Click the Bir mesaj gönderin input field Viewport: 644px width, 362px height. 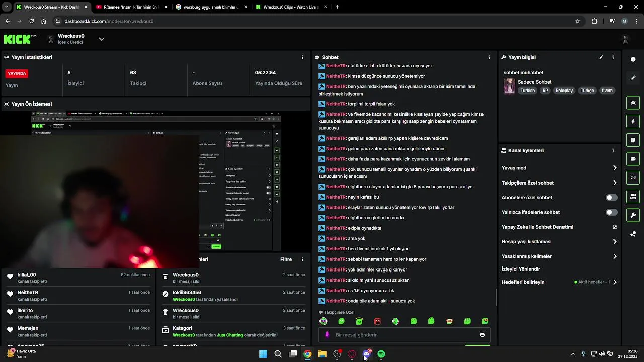coord(404,335)
